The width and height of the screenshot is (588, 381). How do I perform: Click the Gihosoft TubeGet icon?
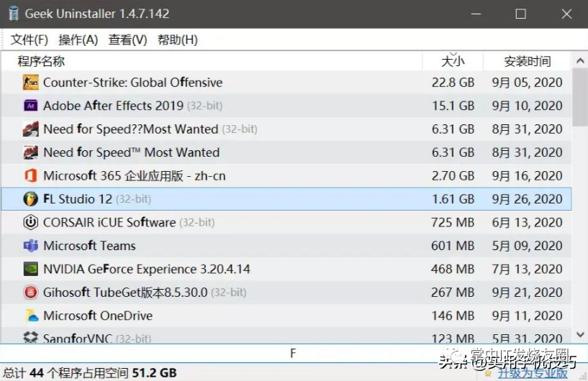[30, 292]
